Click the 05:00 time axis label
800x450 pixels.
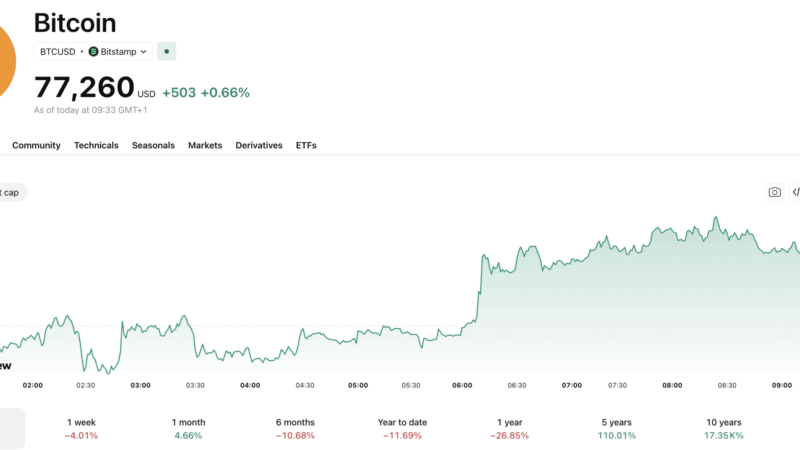(x=358, y=385)
